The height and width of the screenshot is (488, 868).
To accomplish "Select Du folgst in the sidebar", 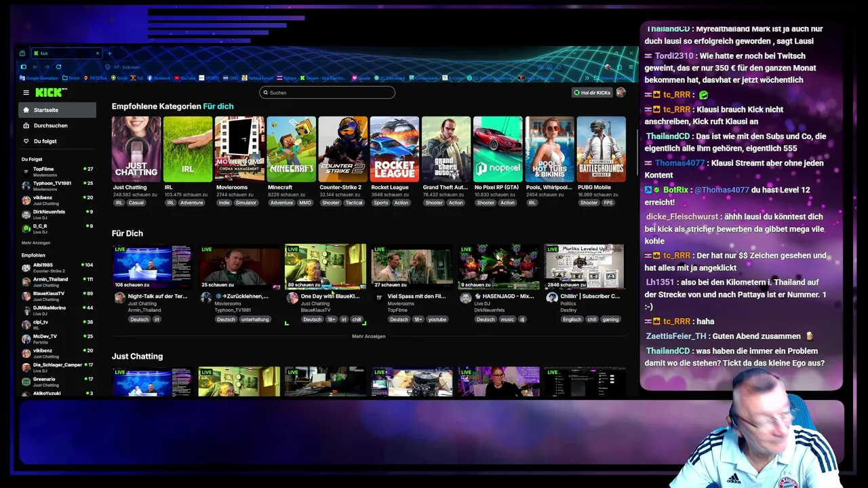I will [x=58, y=141].
